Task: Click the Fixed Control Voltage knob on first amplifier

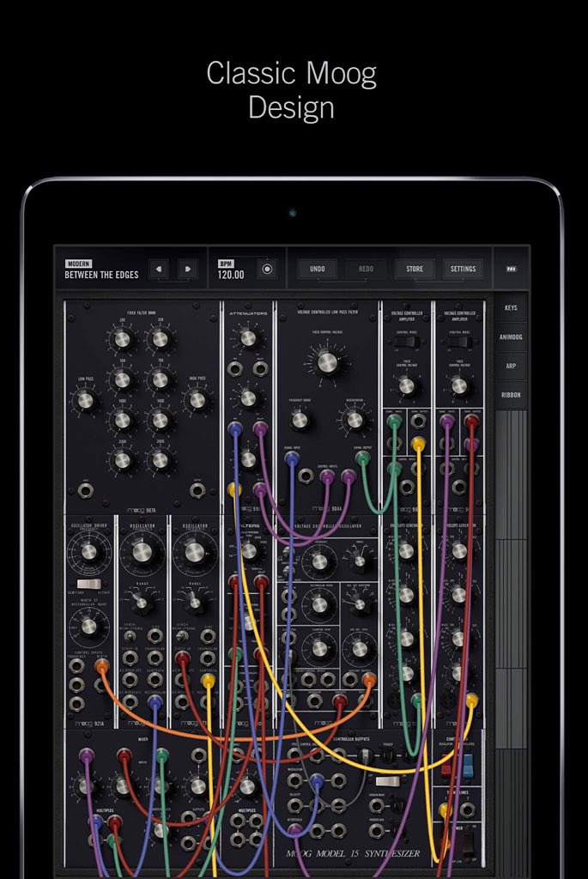Action: 406,385
